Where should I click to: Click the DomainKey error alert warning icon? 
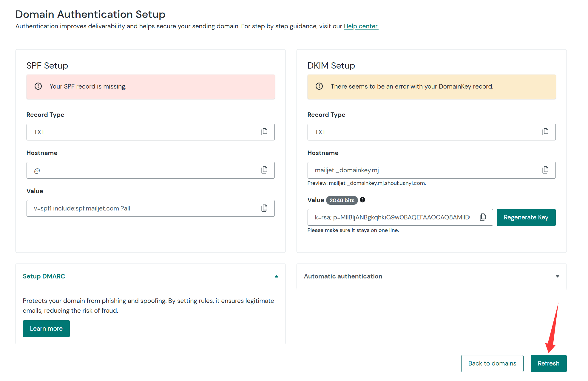pos(319,86)
